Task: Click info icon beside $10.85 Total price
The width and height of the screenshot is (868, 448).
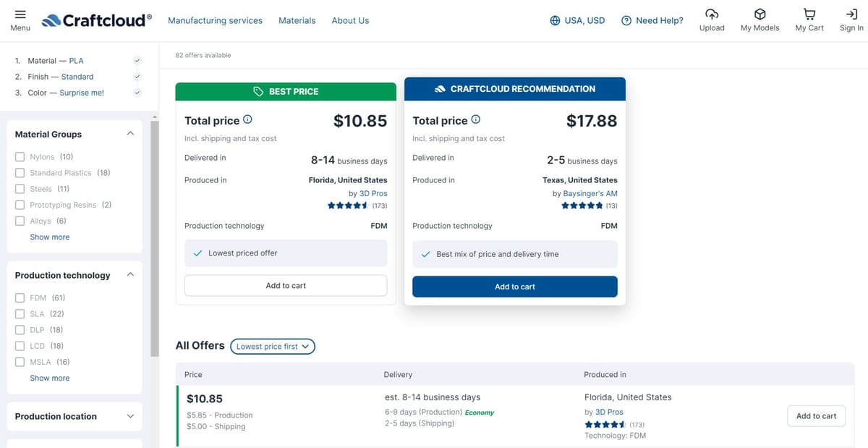Action: click(x=247, y=119)
